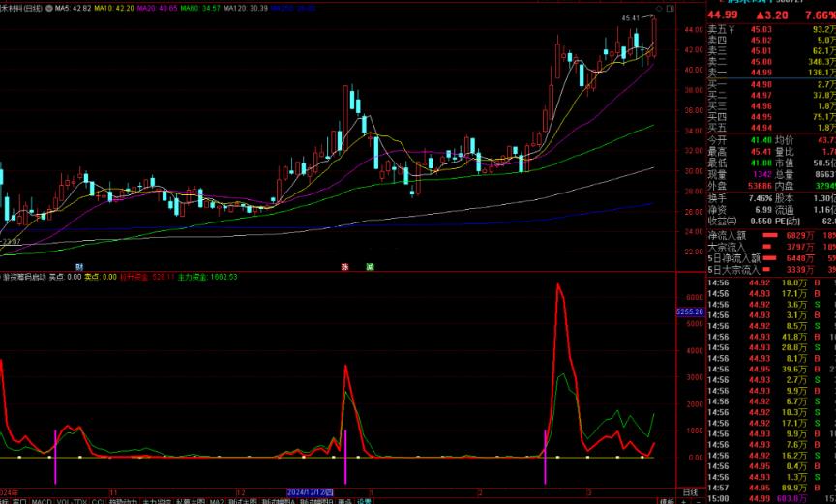
Task: Click the MA120 30.39 legend value
Action: tap(245, 9)
